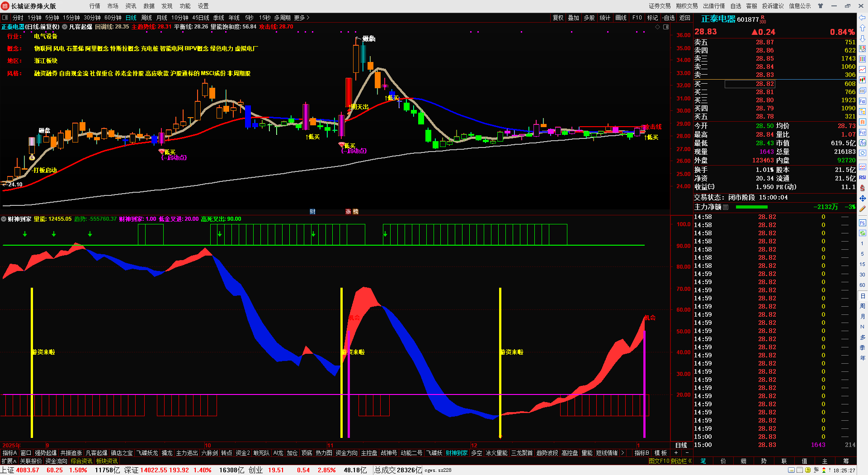
Task: Click the -自选 button
Action: 669,18
